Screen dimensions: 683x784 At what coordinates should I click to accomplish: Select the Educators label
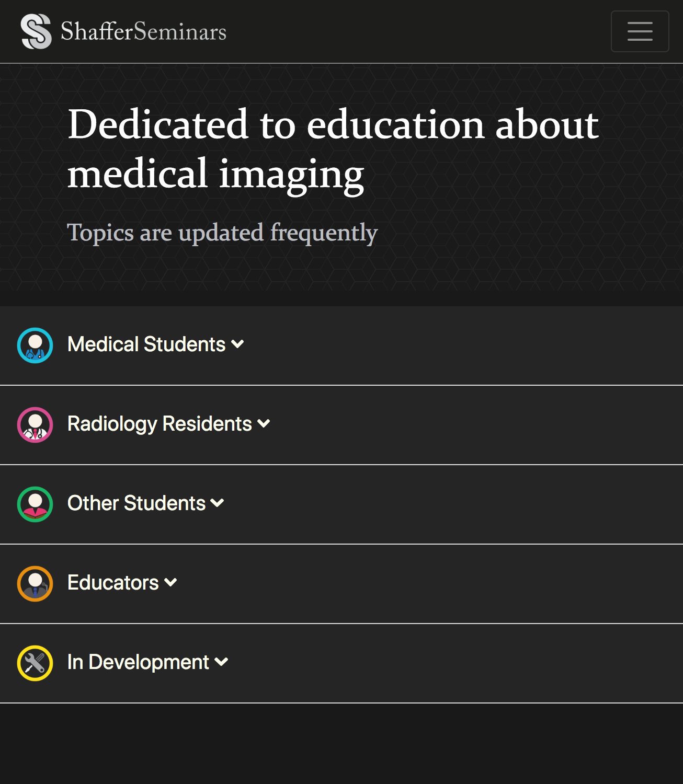point(113,583)
